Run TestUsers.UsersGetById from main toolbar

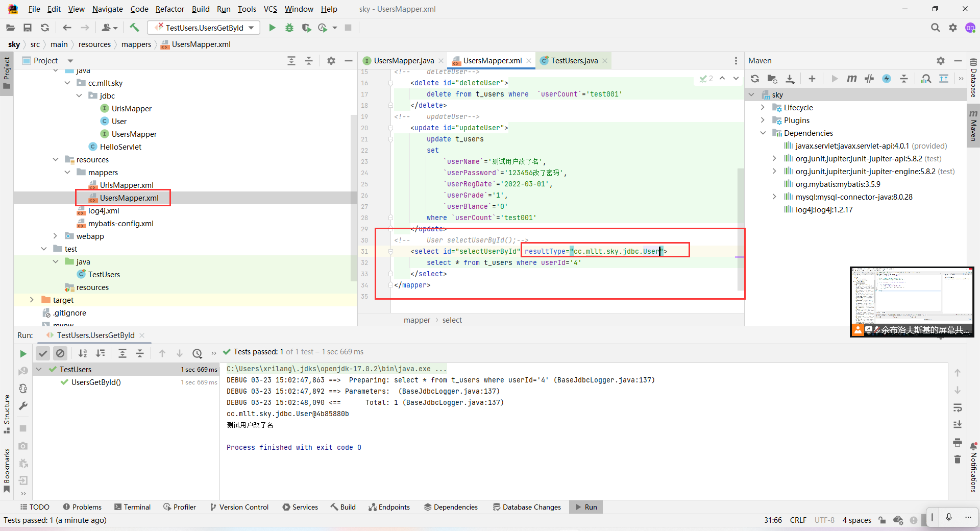pos(272,28)
